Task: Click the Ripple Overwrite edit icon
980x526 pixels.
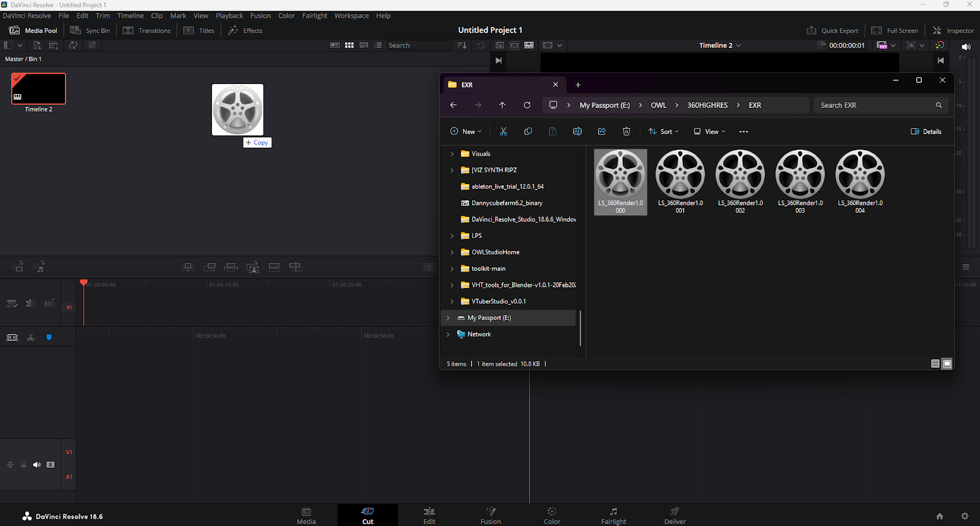Action: click(231, 267)
